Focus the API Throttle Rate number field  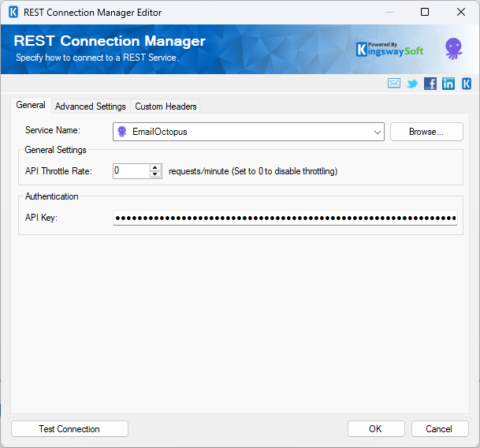(132, 170)
